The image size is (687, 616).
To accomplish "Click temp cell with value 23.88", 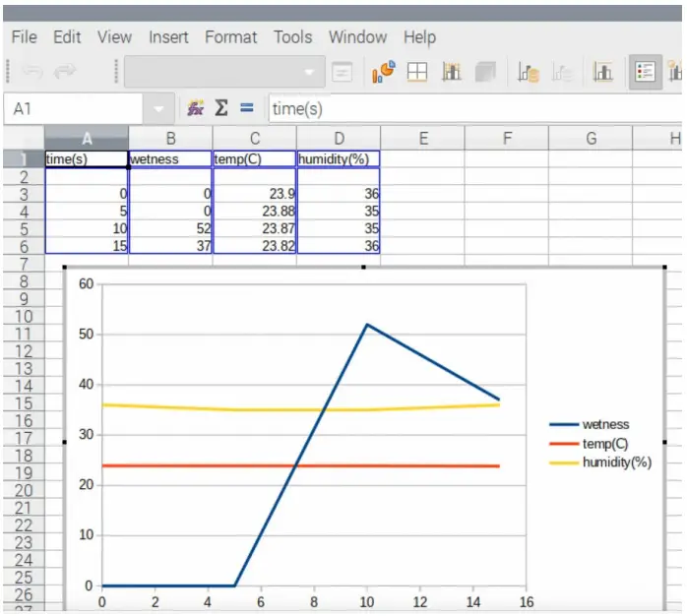I will pyautogui.click(x=255, y=212).
